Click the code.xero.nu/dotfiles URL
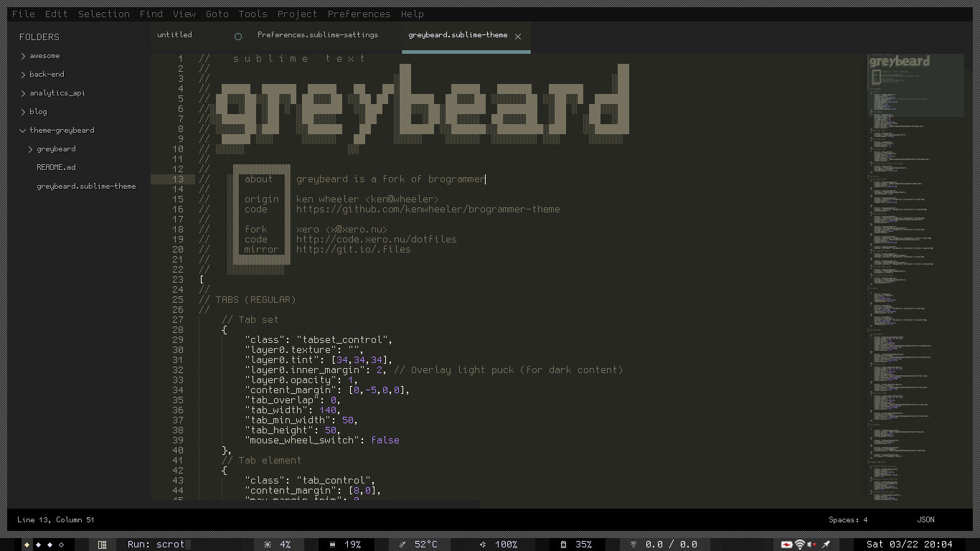This screenshot has width=980, height=551. pyautogui.click(x=377, y=239)
